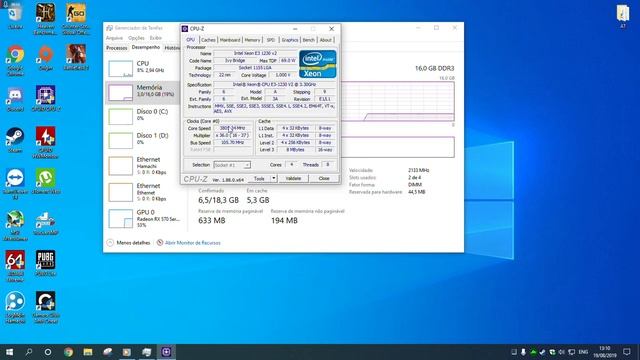Switch to the Caches tab in CPU-Z
This screenshot has width=640, height=360.
coord(208,40)
